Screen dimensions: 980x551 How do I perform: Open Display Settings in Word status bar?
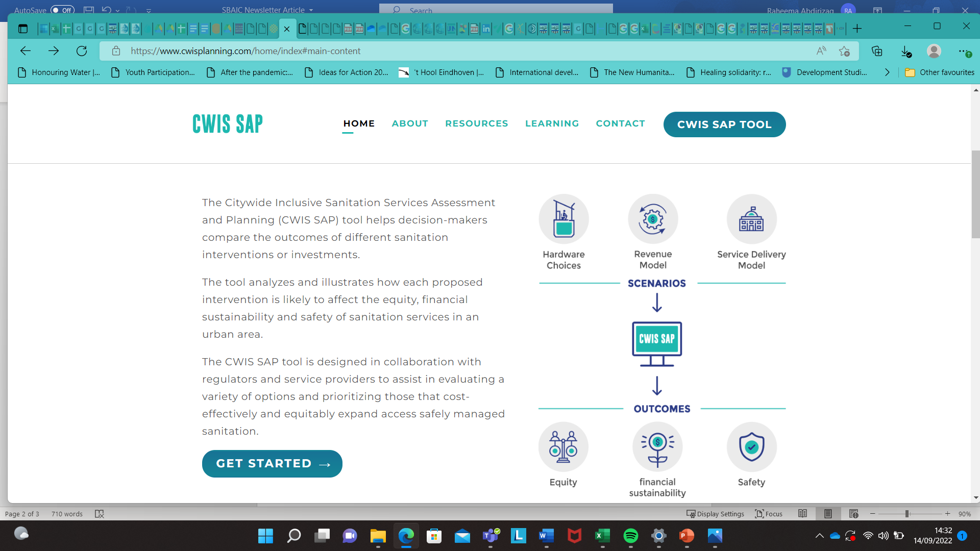tap(715, 514)
